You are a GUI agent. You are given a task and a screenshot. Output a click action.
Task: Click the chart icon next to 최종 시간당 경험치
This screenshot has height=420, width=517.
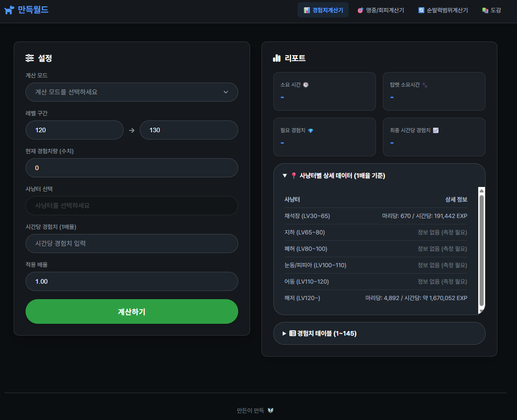pos(436,130)
